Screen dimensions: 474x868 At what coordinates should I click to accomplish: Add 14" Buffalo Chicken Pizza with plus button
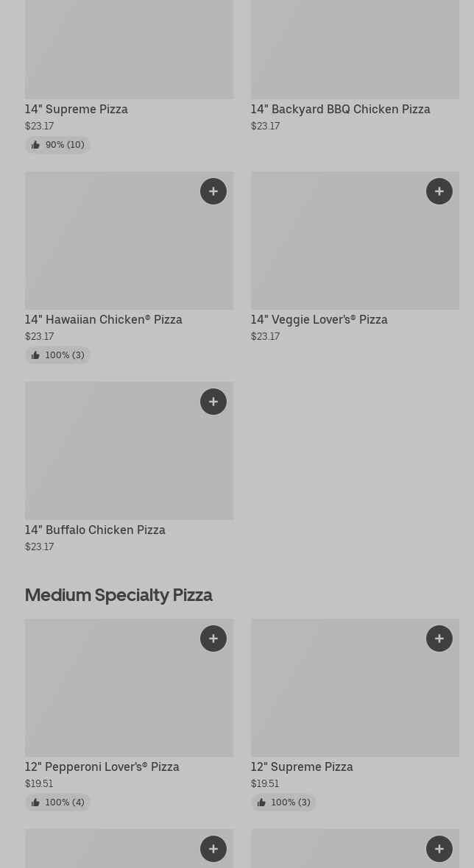pos(213,402)
